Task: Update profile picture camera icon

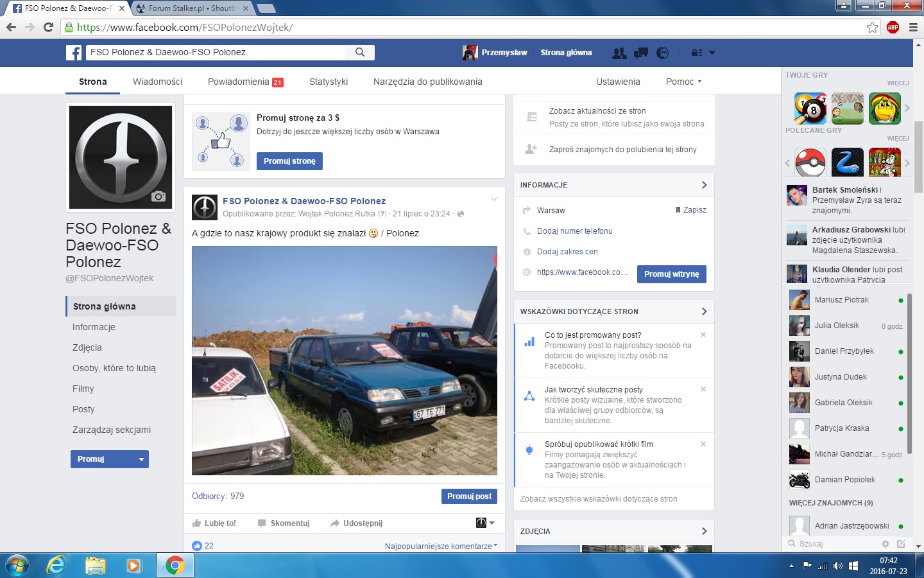Action: [x=158, y=197]
